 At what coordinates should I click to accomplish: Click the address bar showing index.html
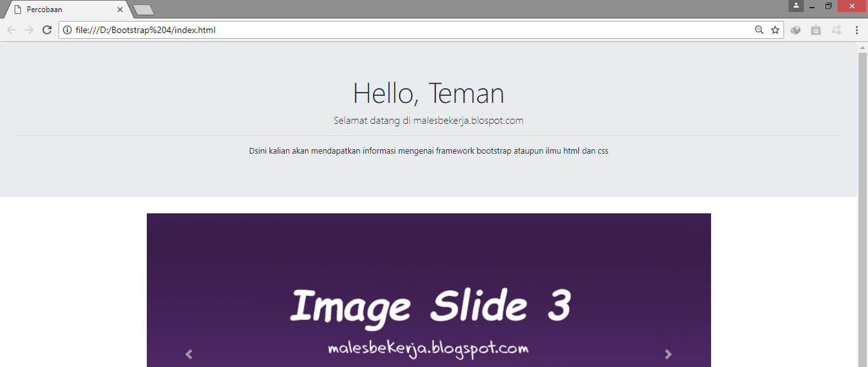point(407,30)
